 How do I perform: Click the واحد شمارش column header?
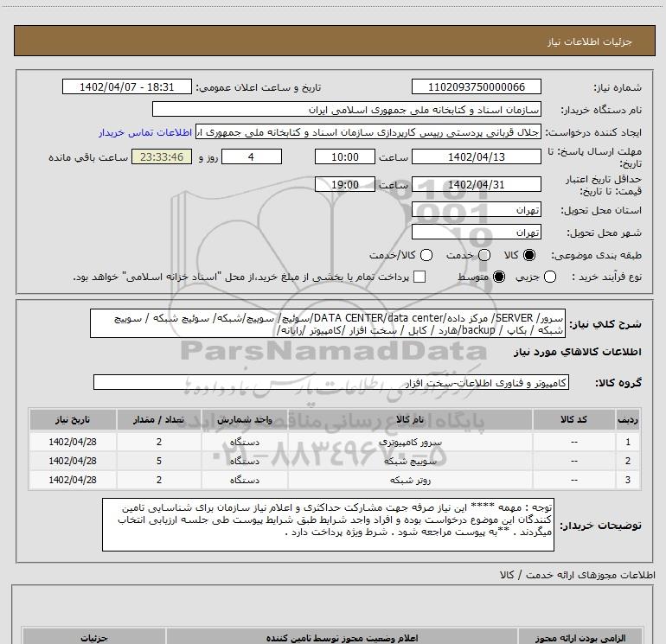coord(245,419)
